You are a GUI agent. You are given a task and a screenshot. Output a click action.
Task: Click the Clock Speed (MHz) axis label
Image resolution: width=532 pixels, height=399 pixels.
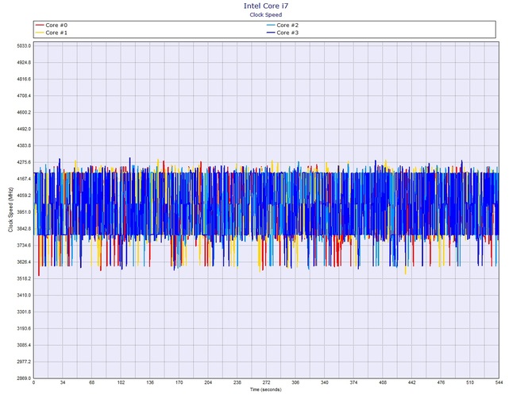[10, 210]
